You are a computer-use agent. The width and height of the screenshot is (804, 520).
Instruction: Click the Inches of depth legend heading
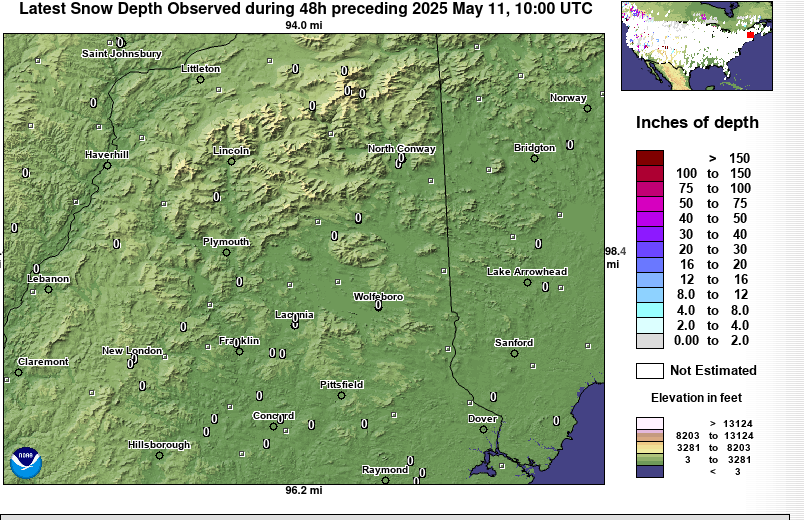click(697, 123)
